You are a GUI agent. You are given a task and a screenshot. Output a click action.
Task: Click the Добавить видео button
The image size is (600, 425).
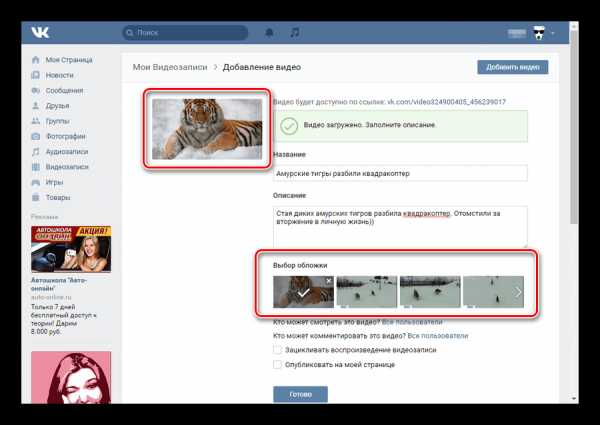(513, 67)
